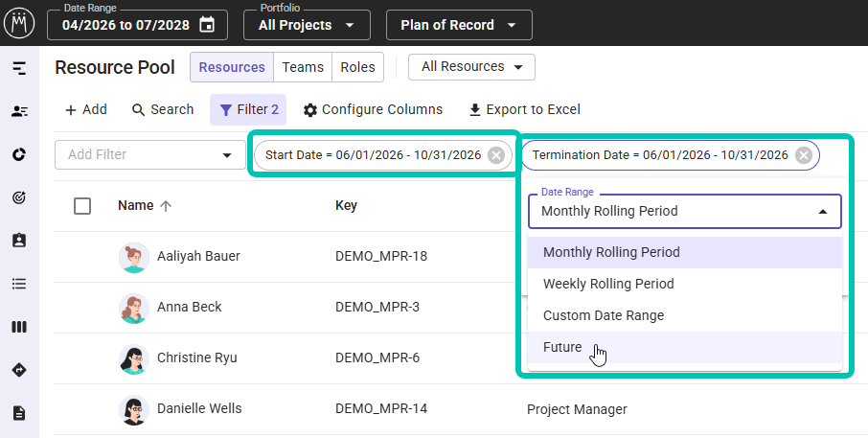Choose the Custom Date Range option
Screen dimensions: 868x438
point(685,315)
